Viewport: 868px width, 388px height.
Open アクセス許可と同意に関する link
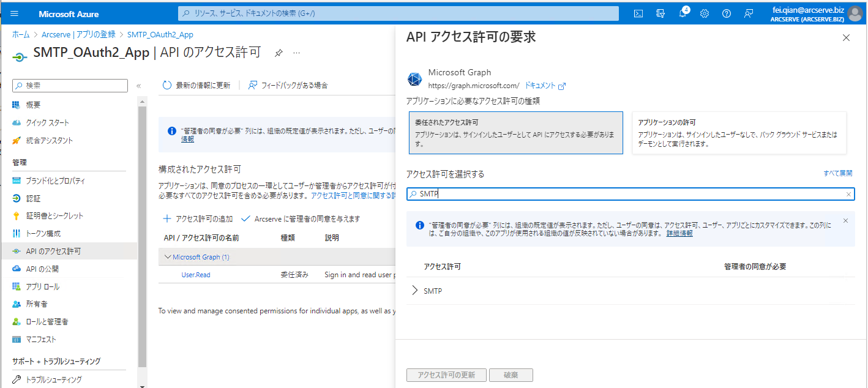point(353,196)
